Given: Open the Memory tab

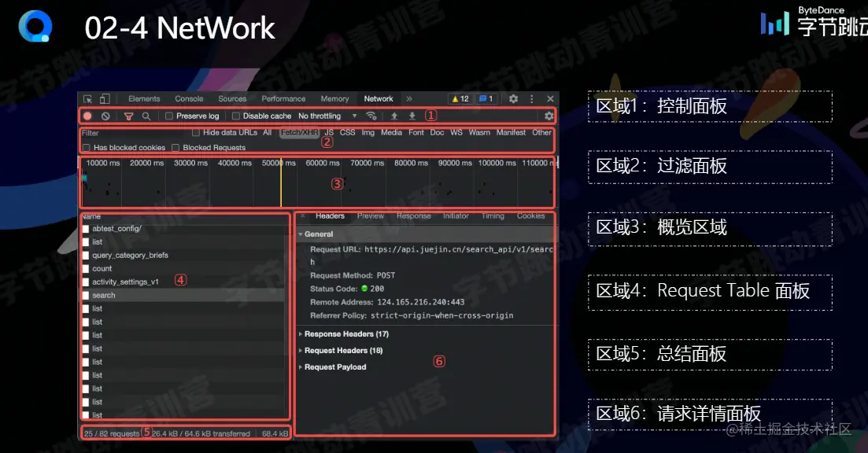Looking at the screenshot, I should [x=335, y=99].
